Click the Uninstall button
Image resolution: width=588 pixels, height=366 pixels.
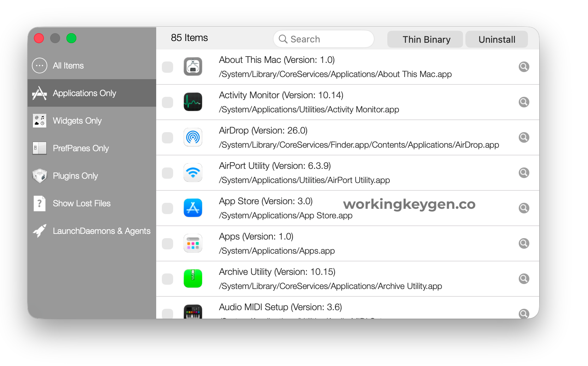click(496, 39)
